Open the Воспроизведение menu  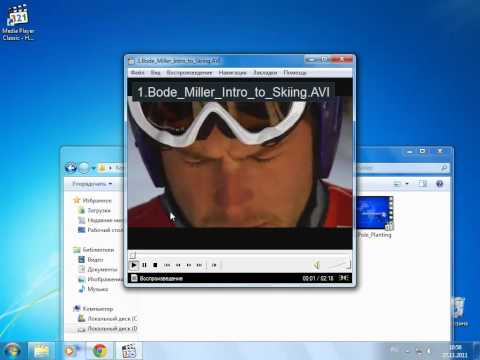[x=189, y=73]
